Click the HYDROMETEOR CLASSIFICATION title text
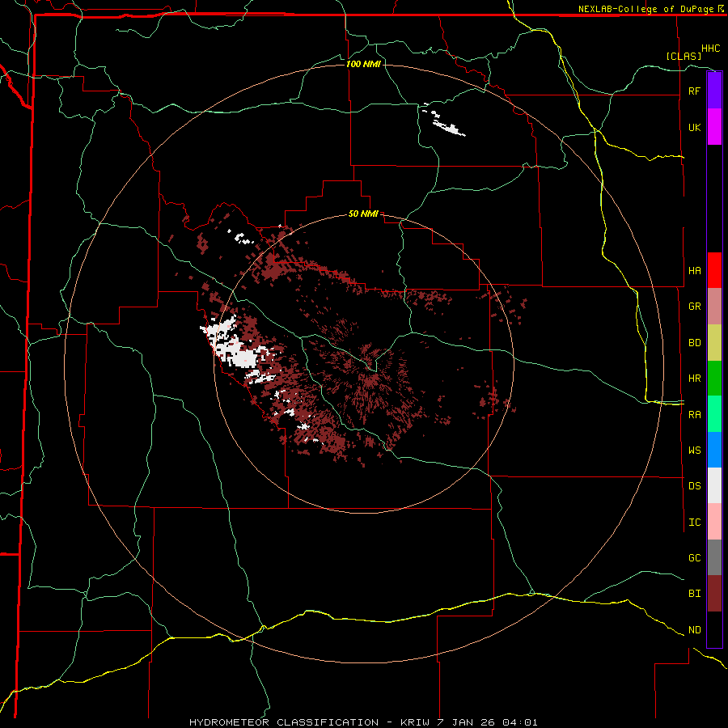Screen dimensions: 728x728 click(x=284, y=722)
